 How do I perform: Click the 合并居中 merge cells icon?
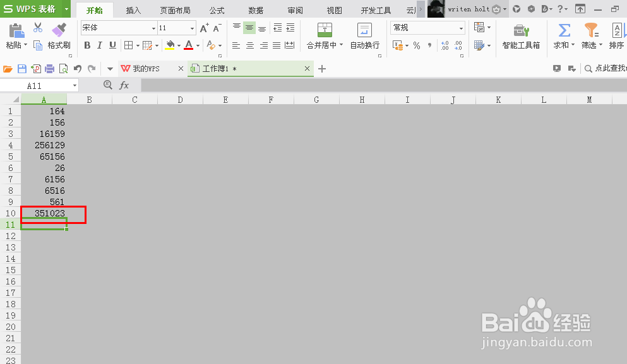pyautogui.click(x=325, y=38)
